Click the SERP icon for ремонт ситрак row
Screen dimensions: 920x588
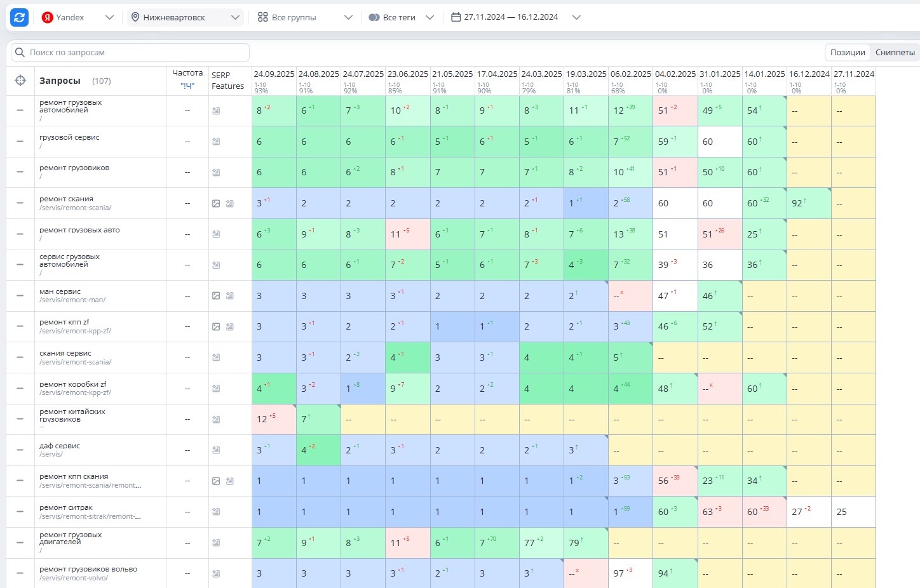tap(216, 512)
